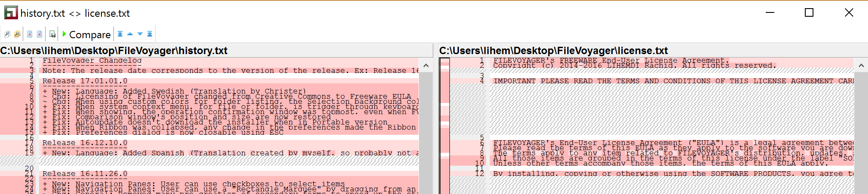The height and width of the screenshot is (194, 868).
Task: Click the license.txt pane scroll-up arrow
Action: [861, 66]
